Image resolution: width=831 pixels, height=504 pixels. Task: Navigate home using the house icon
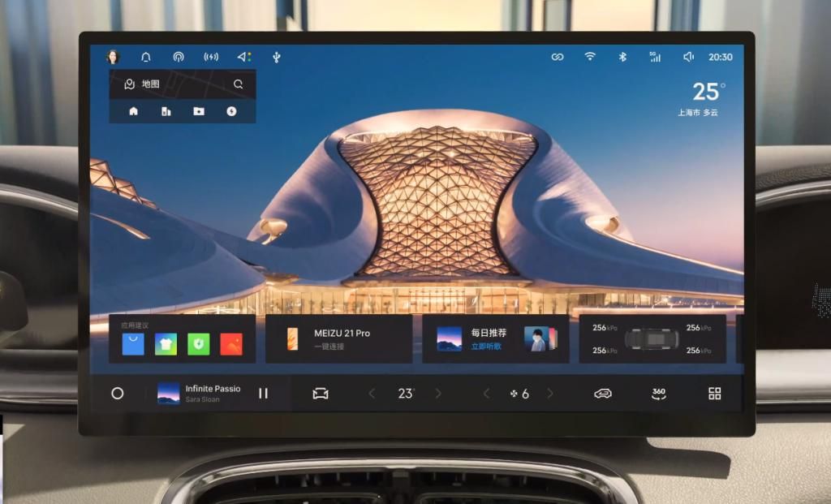[134, 111]
